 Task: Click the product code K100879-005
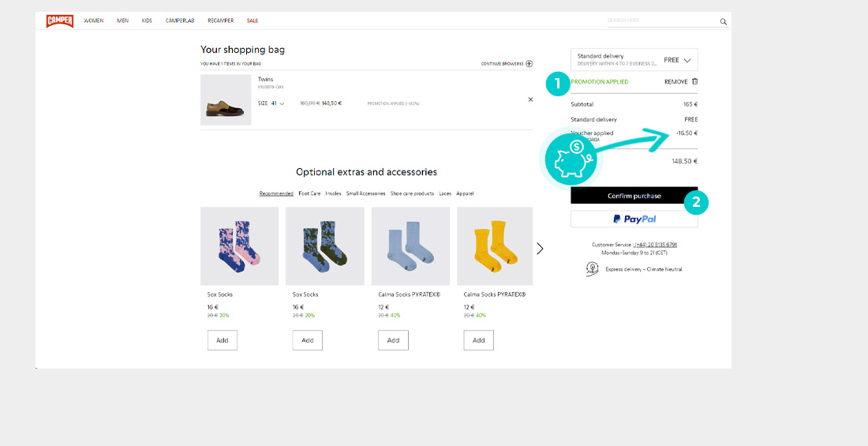click(x=271, y=87)
